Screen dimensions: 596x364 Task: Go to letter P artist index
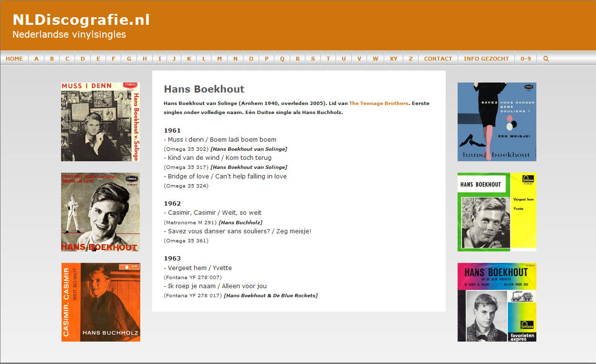pos(267,59)
